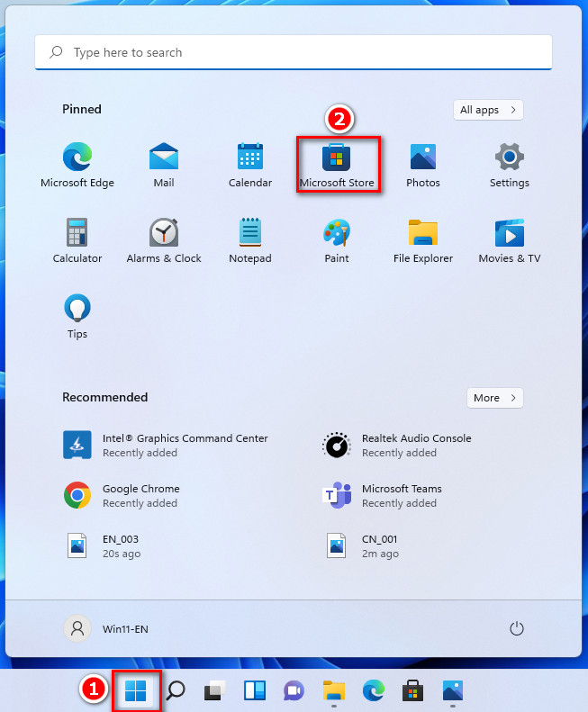Open Task View on the taskbar

[215, 690]
